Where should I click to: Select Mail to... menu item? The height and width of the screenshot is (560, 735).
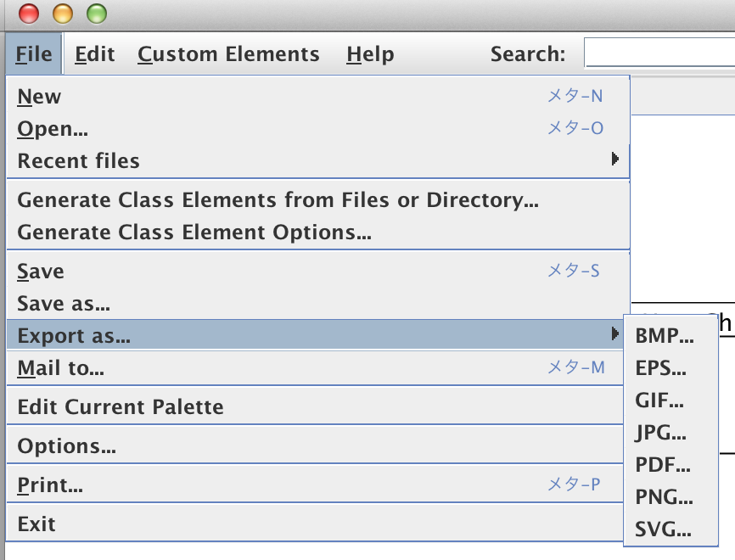click(315, 368)
